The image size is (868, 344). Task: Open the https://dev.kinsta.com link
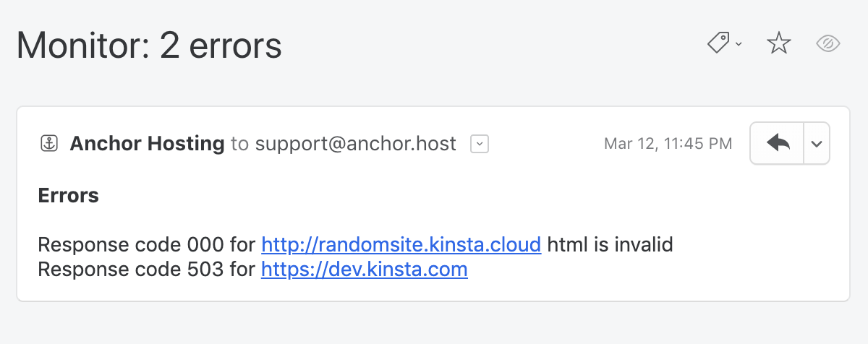pos(365,270)
